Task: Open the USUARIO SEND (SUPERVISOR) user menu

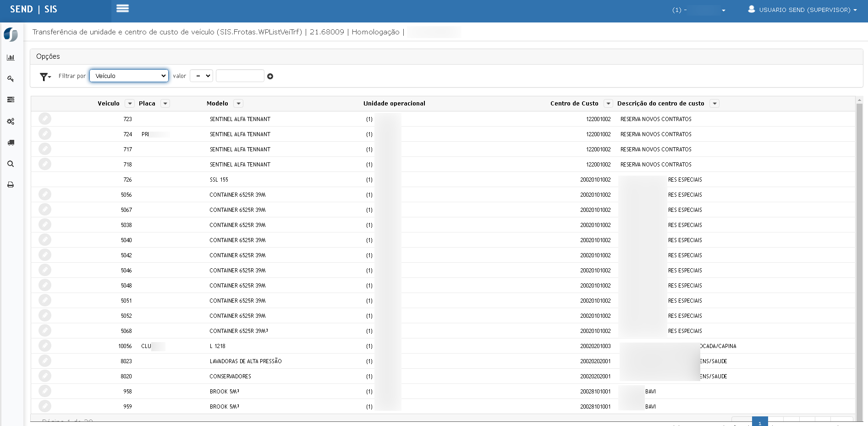Action: (x=802, y=10)
